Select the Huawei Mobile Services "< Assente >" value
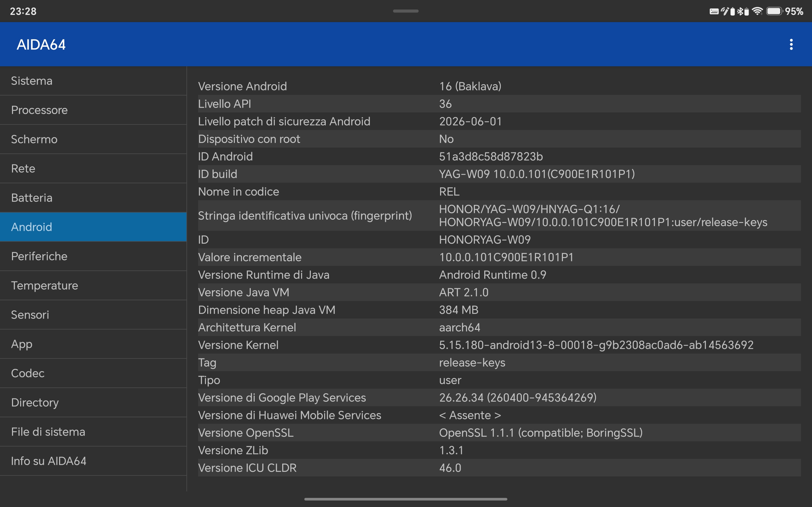 (x=470, y=415)
